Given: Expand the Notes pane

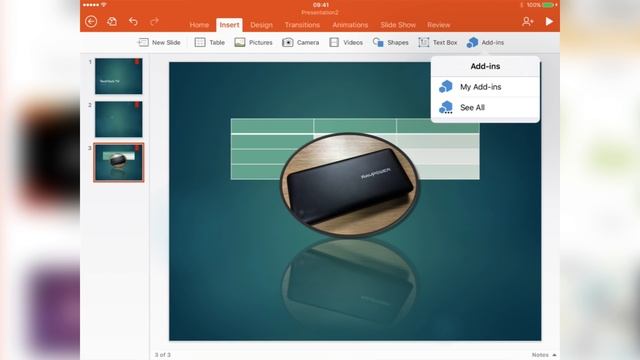Looking at the screenshot, I should click(x=544, y=355).
